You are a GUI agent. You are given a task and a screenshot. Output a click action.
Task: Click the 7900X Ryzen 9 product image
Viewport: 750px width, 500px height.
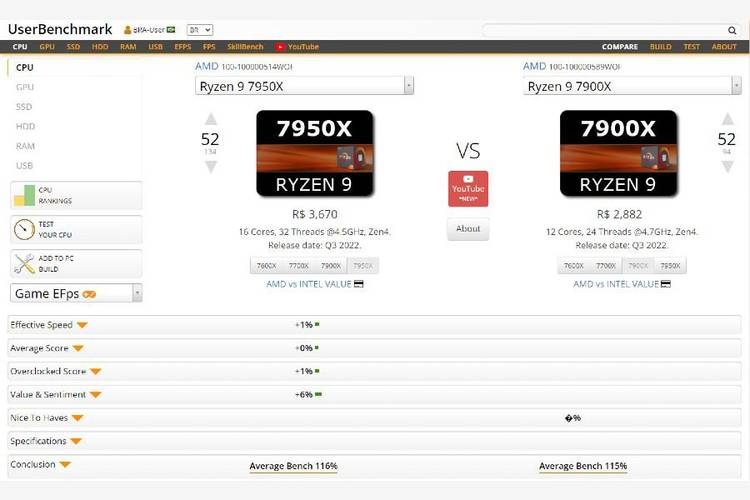click(618, 153)
